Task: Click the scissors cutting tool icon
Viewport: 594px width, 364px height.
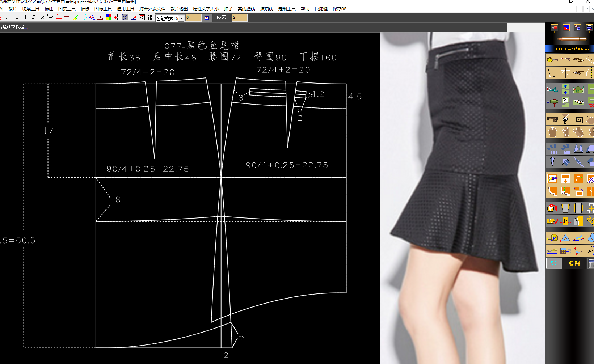Action: coord(552,89)
